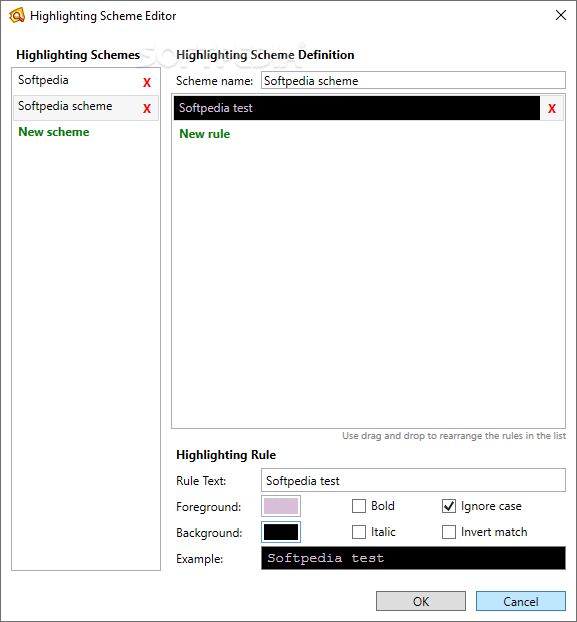Focus the Scheme name input field
The width and height of the screenshot is (577, 622).
point(413,81)
